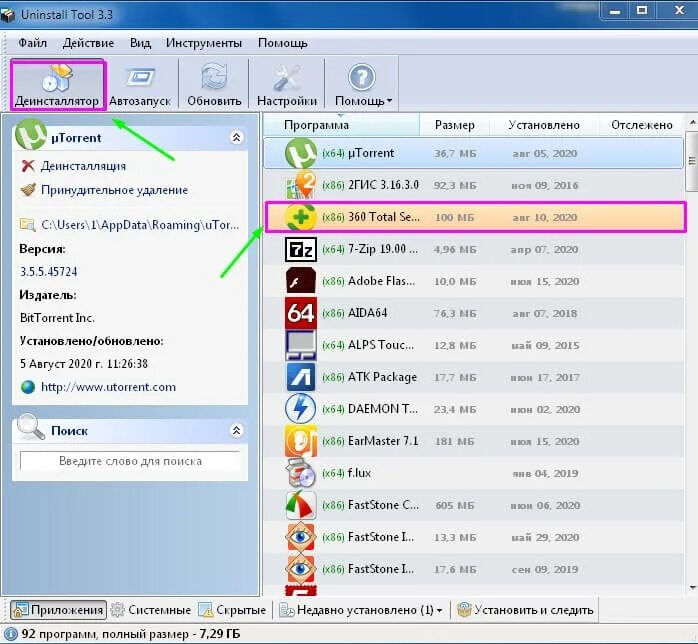
Task: Sort by the Установлено column header
Action: pyautogui.click(x=544, y=125)
